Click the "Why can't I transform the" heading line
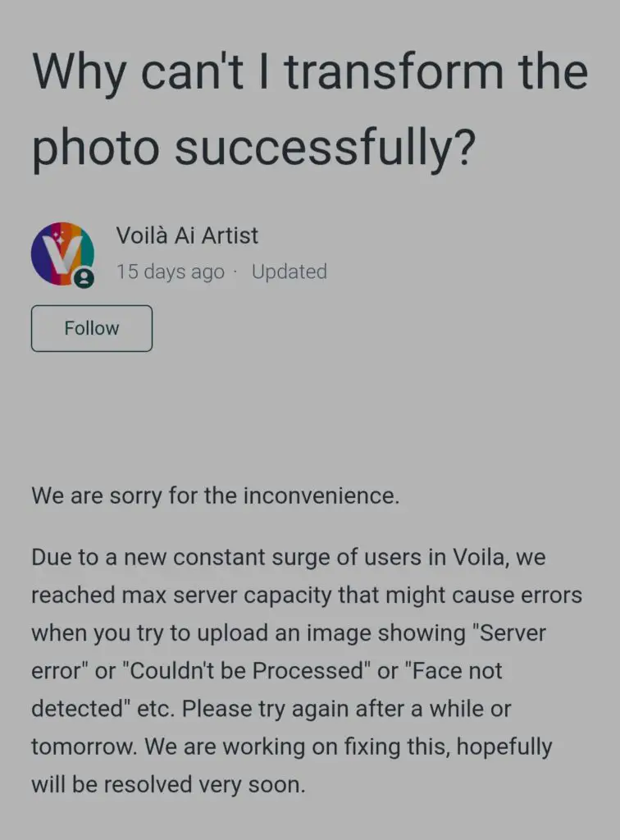 310,71
